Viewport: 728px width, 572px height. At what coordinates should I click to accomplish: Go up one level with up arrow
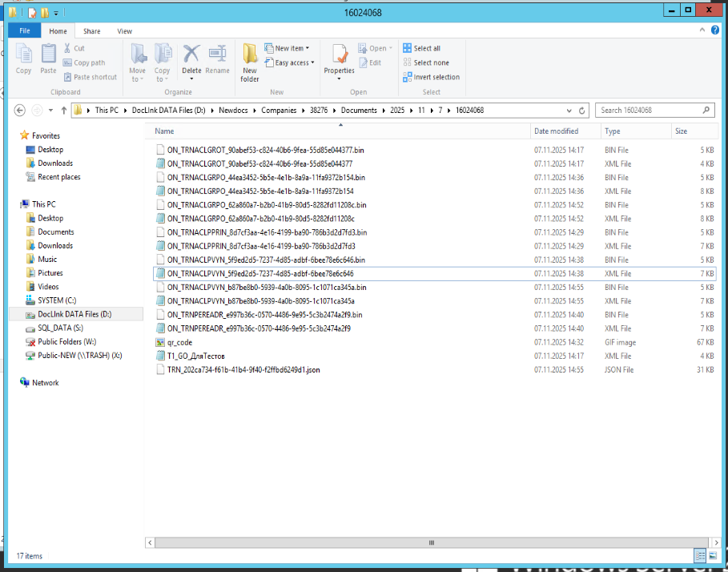(x=63, y=111)
